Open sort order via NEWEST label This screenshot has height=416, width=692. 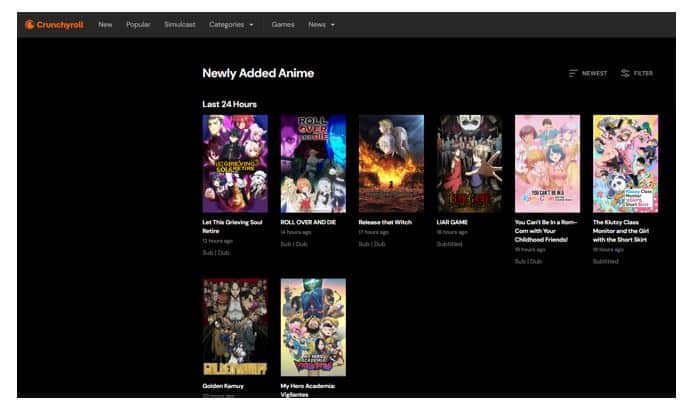click(x=594, y=74)
